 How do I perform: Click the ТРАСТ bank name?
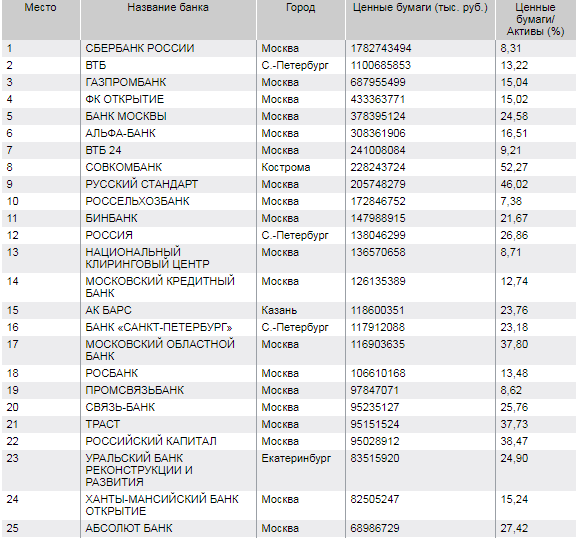[103, 424]
